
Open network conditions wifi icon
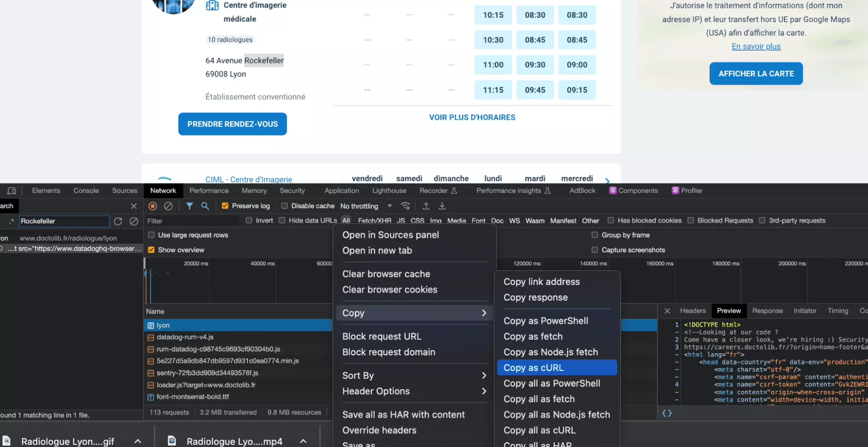pyautogui.click(x=405, y=206)
